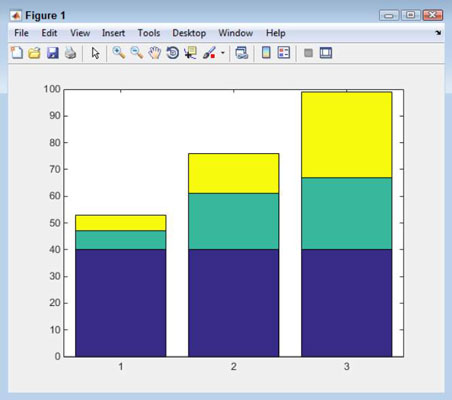The image size is (452, 400).
Task: Click the New Figure toolbar icon
Action: (17, 53)
